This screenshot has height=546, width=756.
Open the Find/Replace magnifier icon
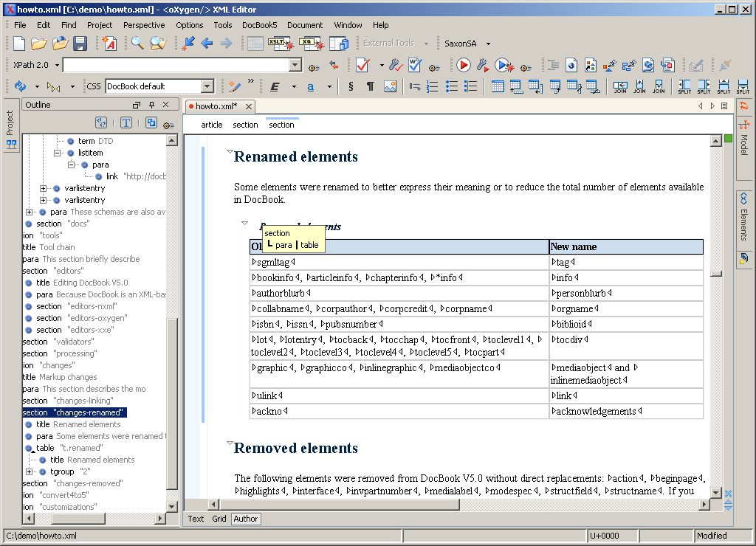click(138, 43)
